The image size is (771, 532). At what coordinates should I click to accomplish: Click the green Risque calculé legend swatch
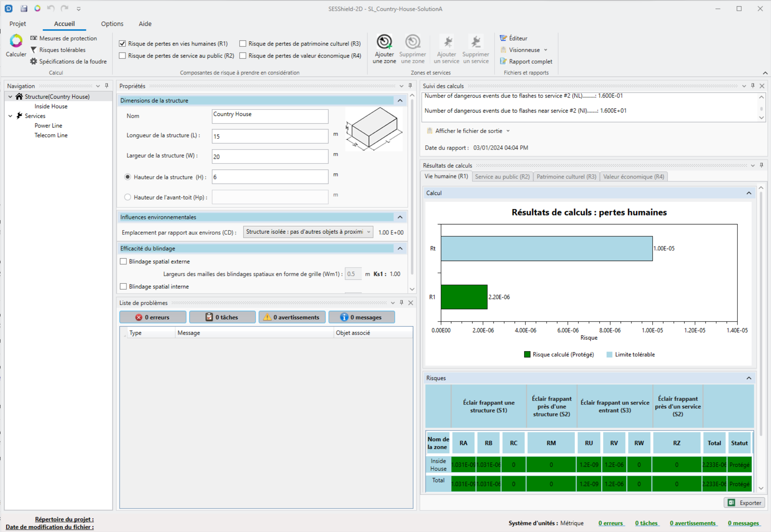pyautogui.click(x=527, y=354)
